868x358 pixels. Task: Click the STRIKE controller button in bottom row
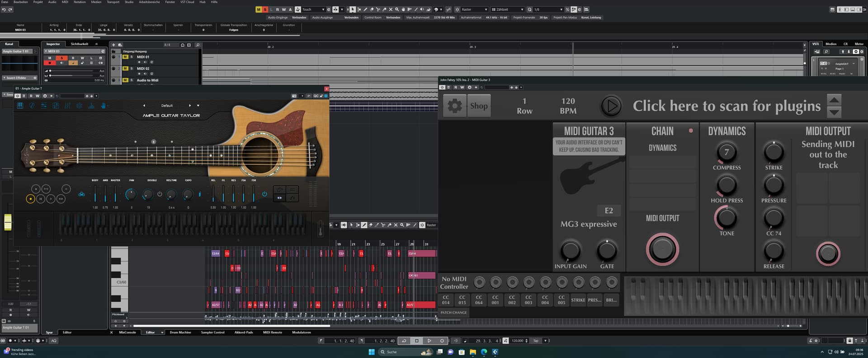point(578,300)
